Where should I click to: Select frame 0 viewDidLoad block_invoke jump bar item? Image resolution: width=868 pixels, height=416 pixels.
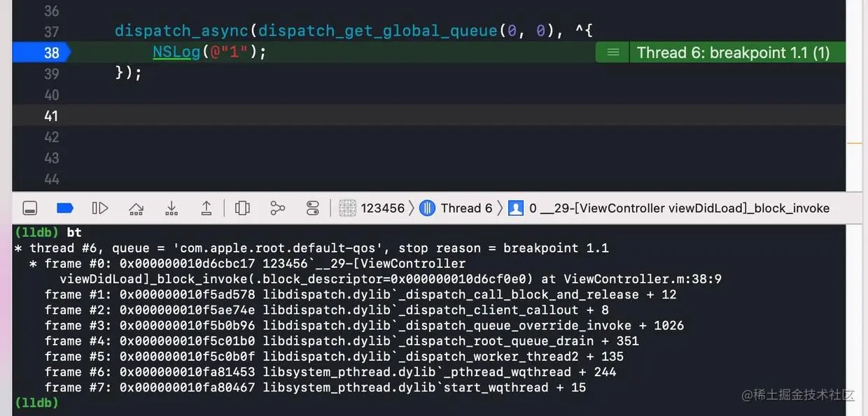(668, 208)
